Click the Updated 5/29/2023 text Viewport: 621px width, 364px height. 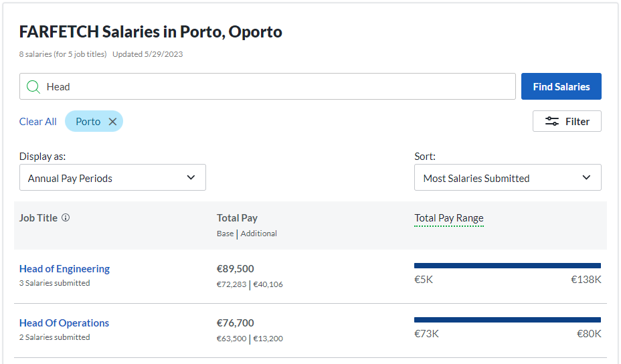tap(148, 54)
